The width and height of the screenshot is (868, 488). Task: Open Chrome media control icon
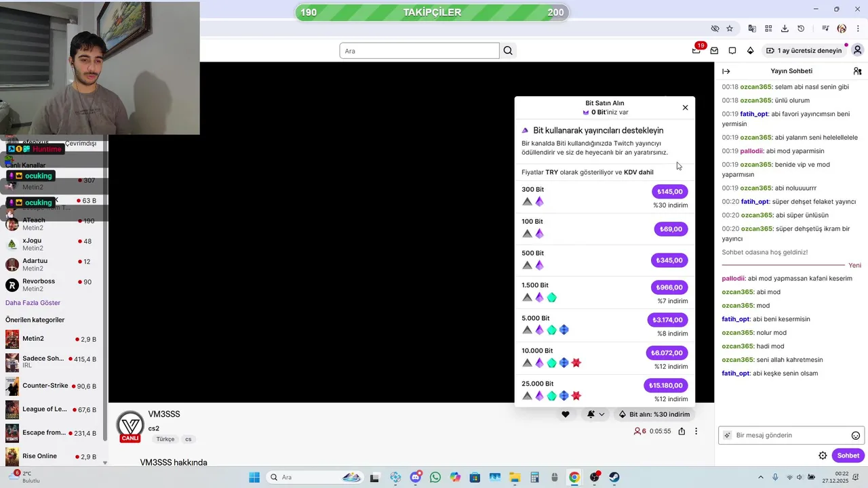click(825, 28)
